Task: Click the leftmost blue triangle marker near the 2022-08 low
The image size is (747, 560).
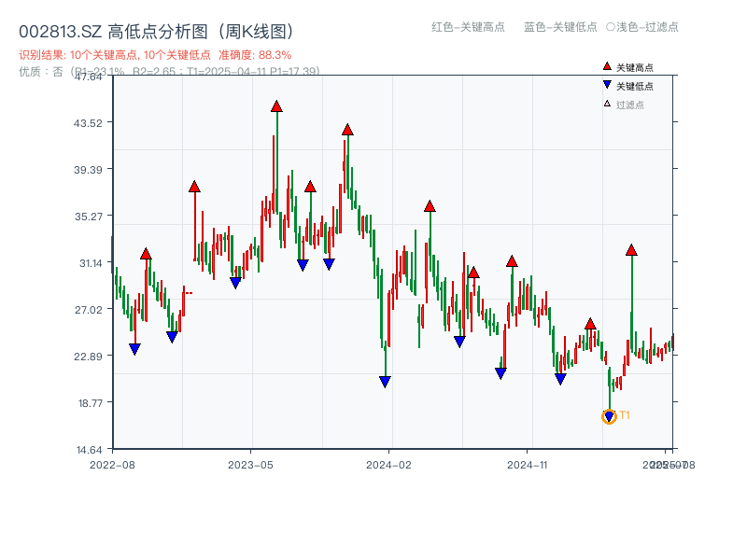Action: [x=134, y=348]
